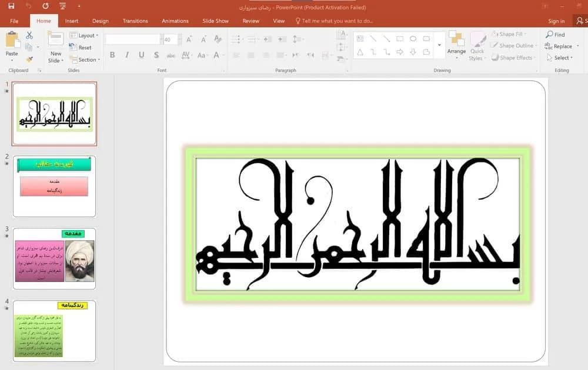
Task: Switch to the Insert tab
Action: coord(72,21)
